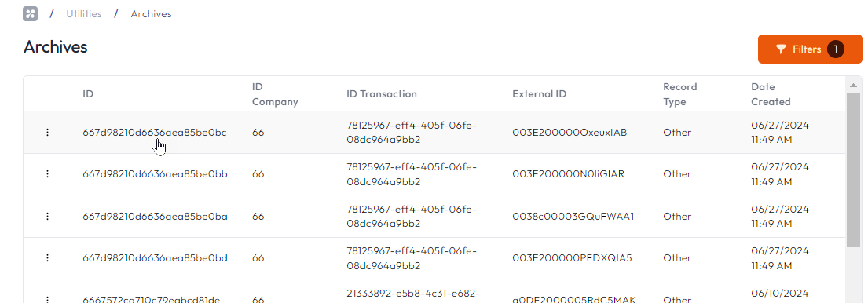Select External ID 003E200000OxeuxIAB cell
The width and height of the screenshot is (868, 303).
570,132
